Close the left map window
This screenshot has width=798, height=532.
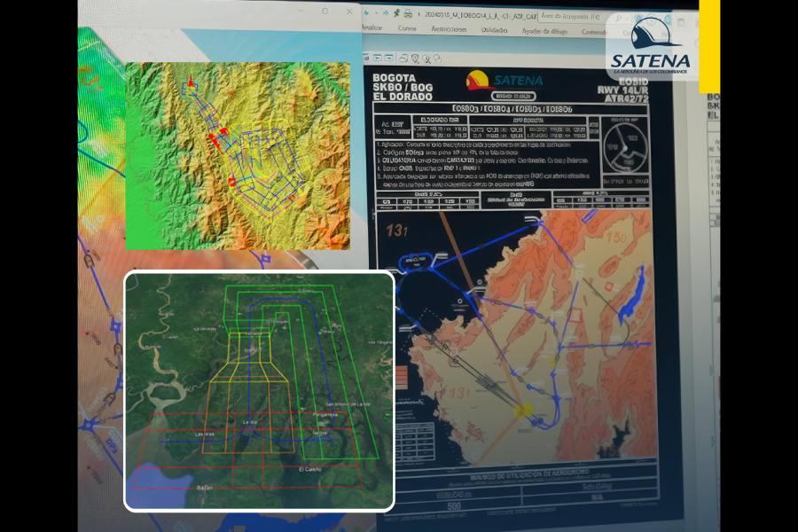(x=348, y=11)
